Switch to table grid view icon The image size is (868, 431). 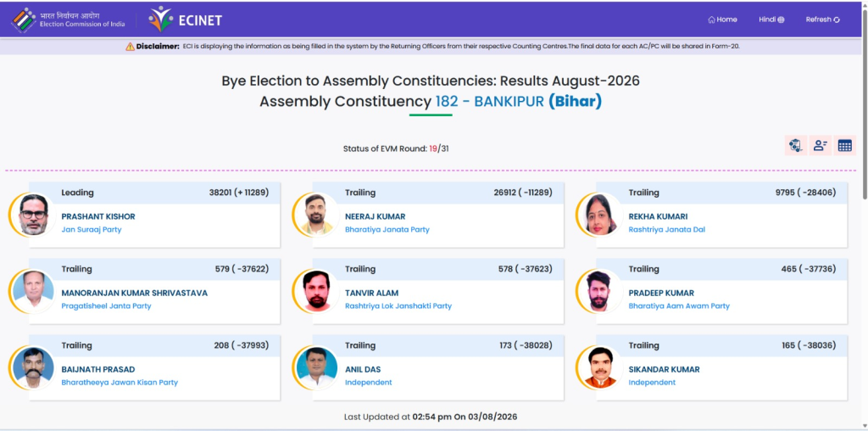(845, 146)
